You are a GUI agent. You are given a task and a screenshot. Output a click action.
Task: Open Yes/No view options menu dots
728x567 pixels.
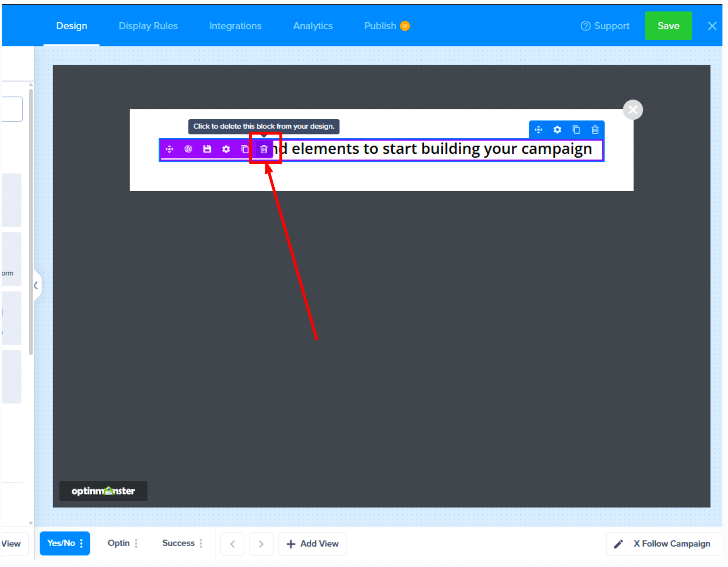point(82,543)
